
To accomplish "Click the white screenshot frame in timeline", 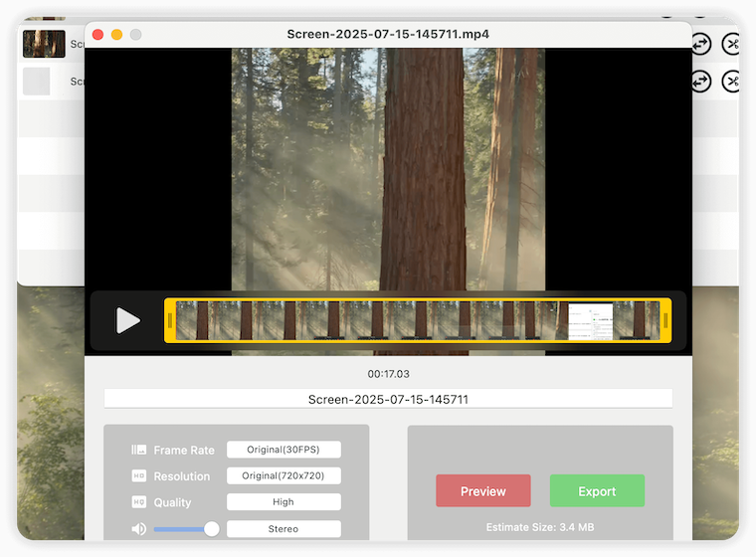I will tap(590, 320).
